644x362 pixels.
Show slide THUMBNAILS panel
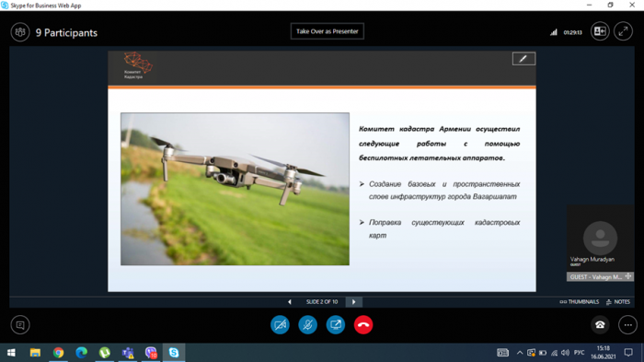[579, 302]
